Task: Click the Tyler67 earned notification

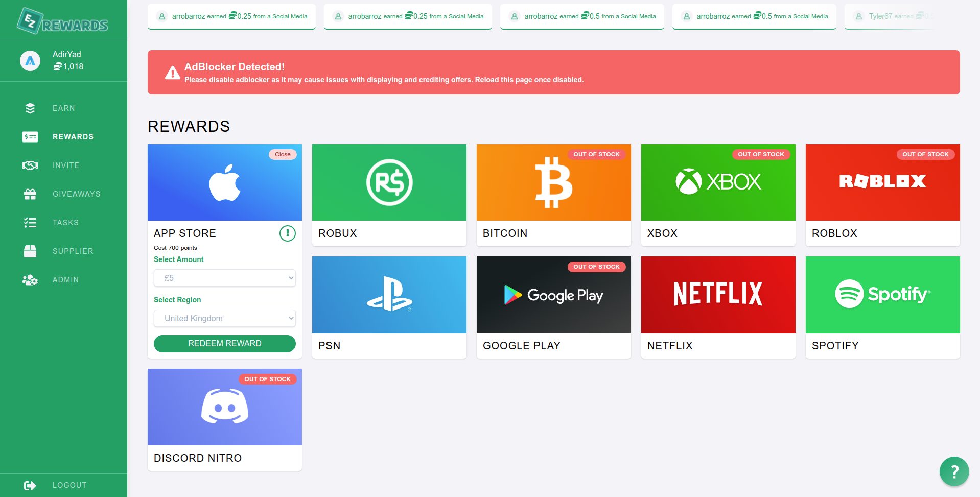Action: click(892, 16)
